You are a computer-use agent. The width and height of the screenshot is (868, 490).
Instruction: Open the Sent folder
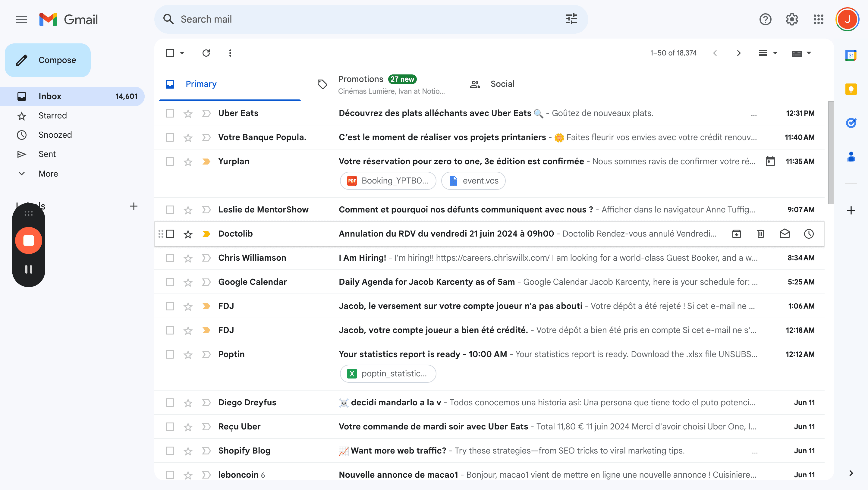72,154
